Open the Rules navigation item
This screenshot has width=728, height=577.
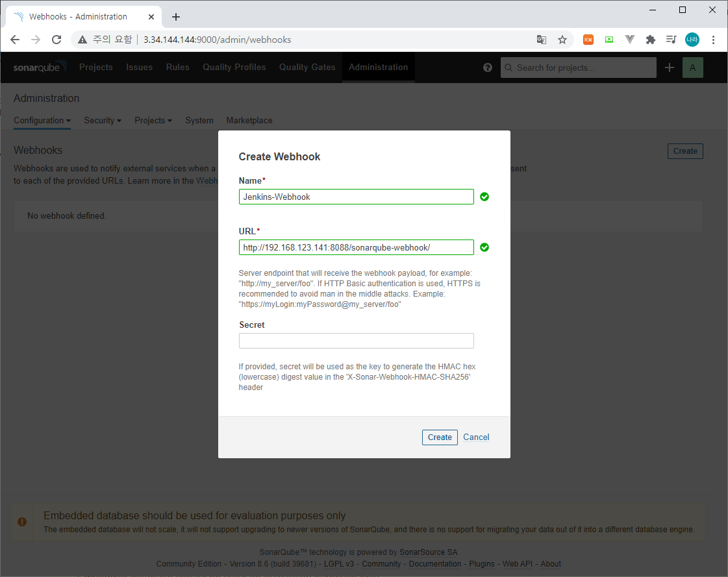pos(177,67)
